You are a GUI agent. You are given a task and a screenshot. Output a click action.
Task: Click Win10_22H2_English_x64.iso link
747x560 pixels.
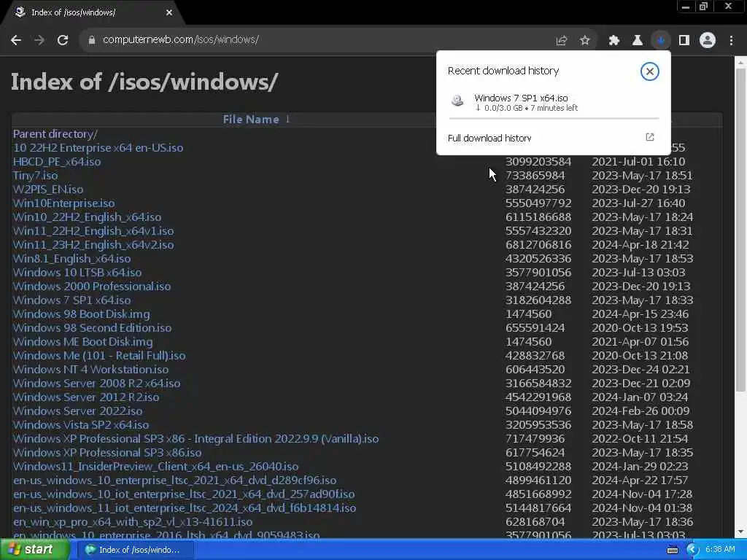click(x=88, y=217)
